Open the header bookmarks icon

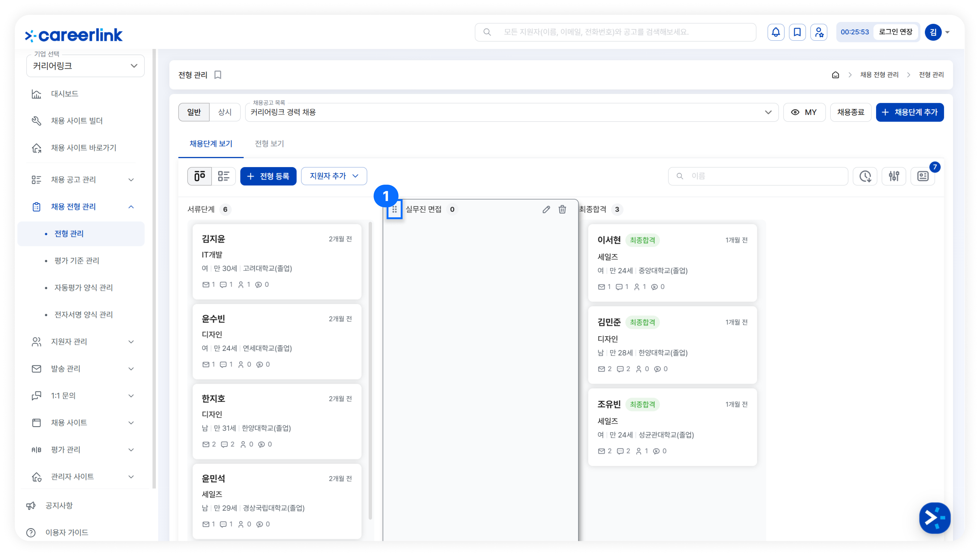[x=797, y=32]
